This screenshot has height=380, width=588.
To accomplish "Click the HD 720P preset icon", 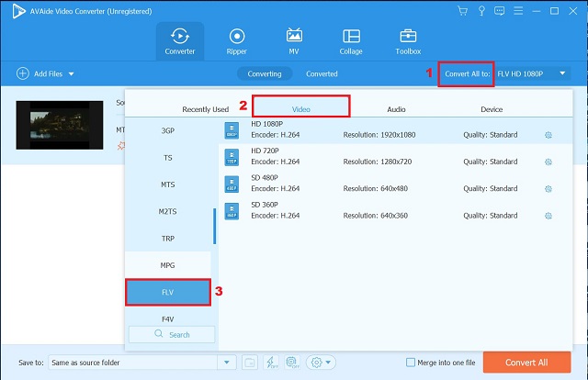I will pyautogui.click(x=232, y=157).
